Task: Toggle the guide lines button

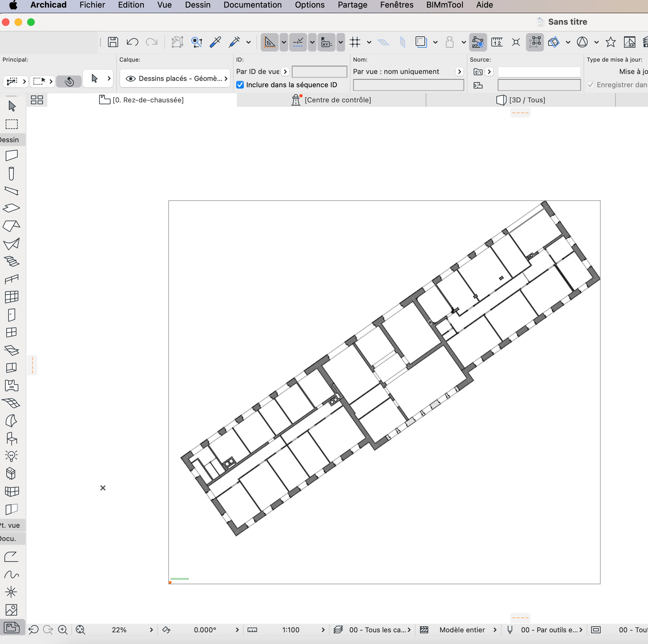Action: (269, 42)
